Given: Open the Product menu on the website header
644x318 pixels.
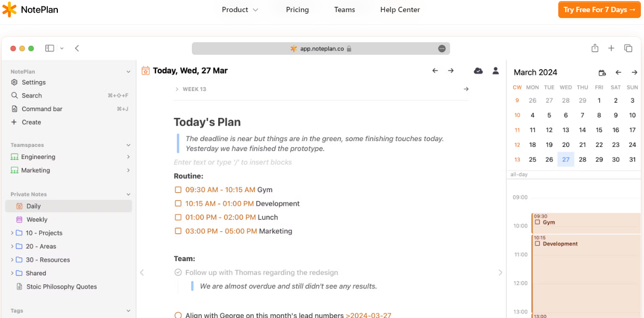Looking at the screenshot, I should pyautogui.click(x=239, y=9).
